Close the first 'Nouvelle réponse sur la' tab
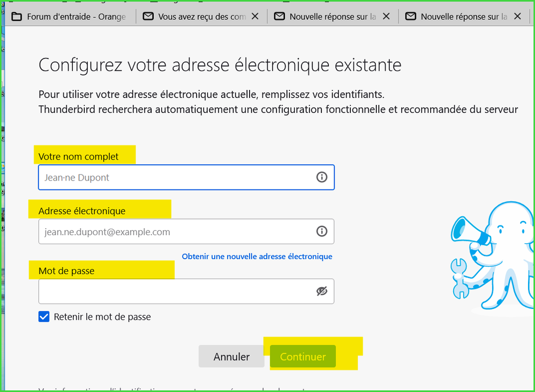 click(x=386, y=17)
